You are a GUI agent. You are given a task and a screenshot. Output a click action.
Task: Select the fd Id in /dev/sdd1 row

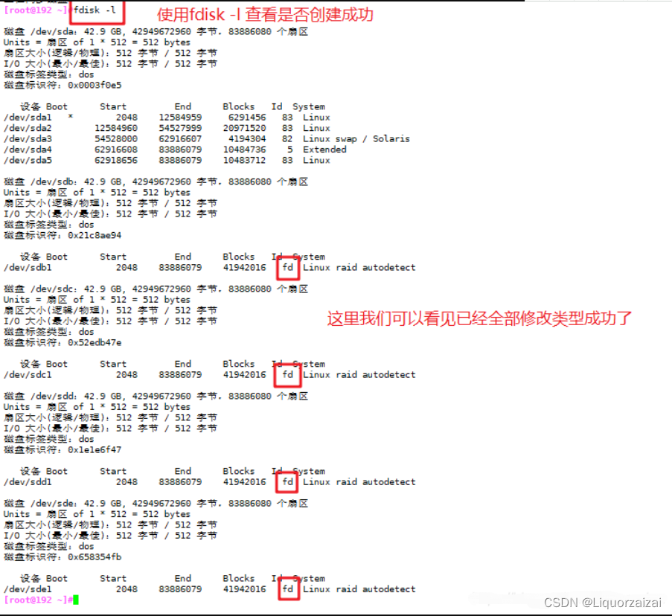click(287, 482)
